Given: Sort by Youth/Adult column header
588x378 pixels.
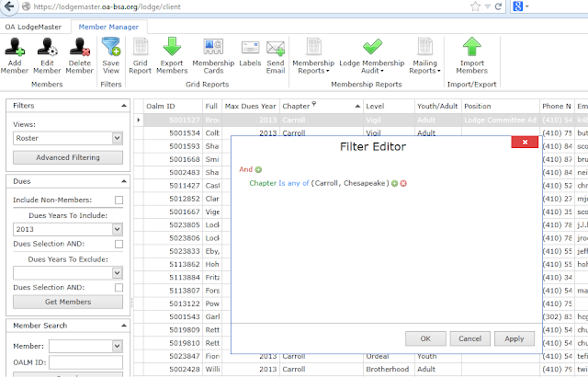Looking at the screenshot, I should (438, 107).
